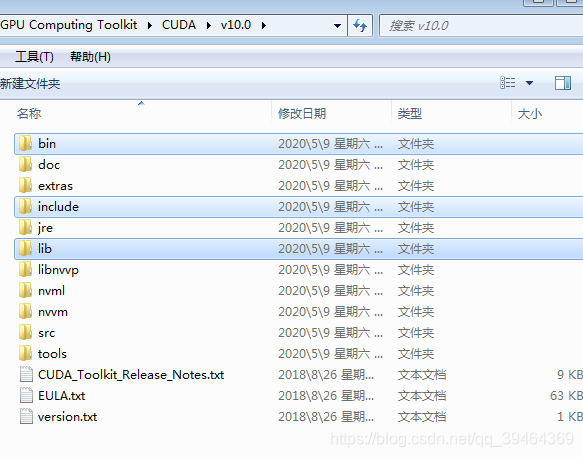Click the refresh button beside address bar
This screenshot has height=457, width=583.
point(360,25)
